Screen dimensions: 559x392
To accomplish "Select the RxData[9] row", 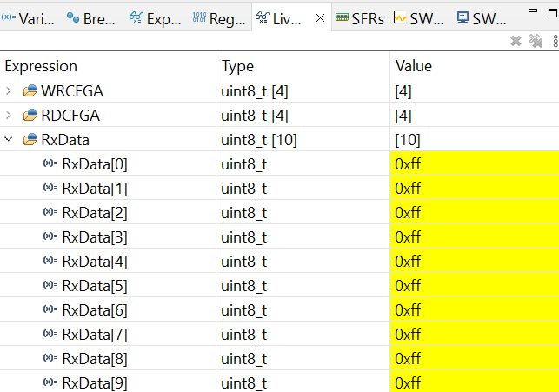I will pyautogui.click(x=280, y=382).
